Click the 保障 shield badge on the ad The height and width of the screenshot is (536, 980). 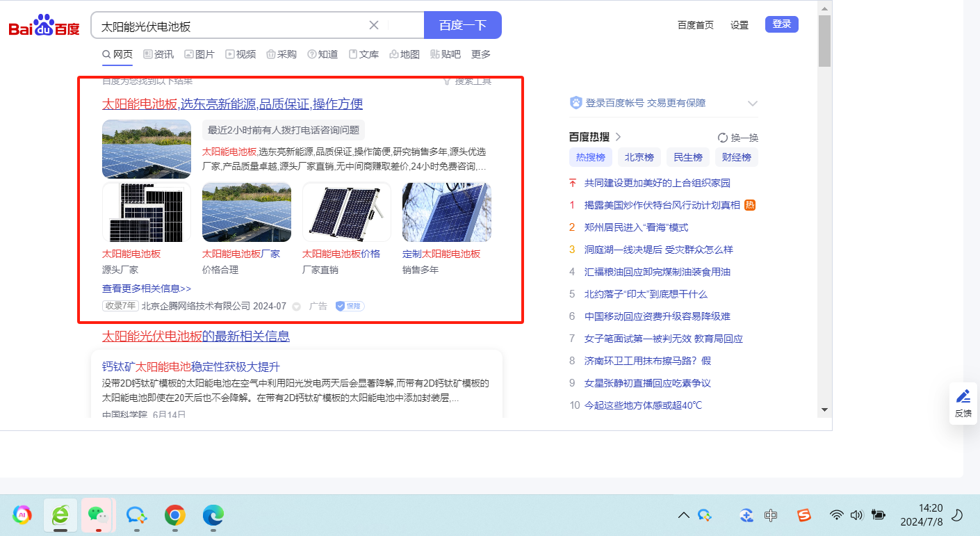(350, 306)
